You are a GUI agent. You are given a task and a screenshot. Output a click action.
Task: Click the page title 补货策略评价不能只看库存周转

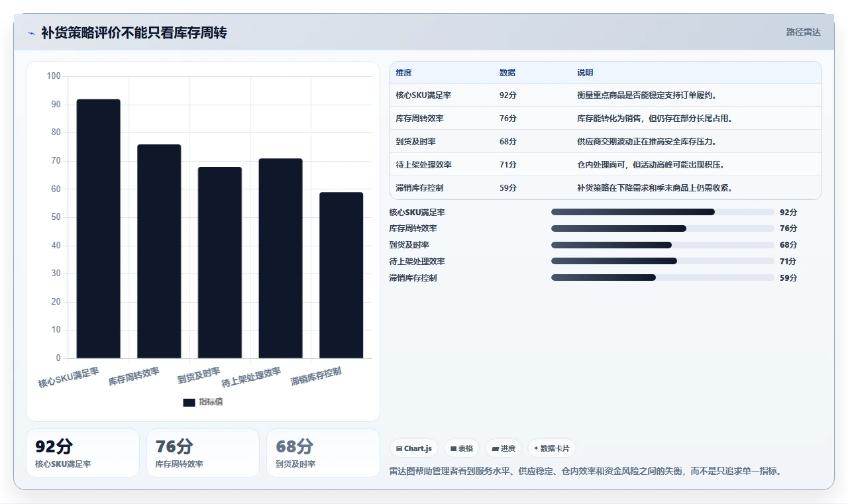coord(134,32)
